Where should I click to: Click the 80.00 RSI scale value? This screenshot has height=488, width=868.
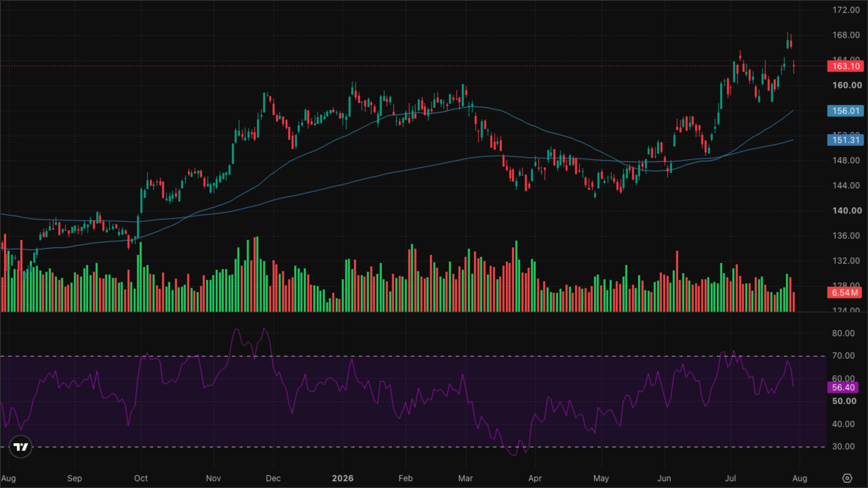coord(843,333)
